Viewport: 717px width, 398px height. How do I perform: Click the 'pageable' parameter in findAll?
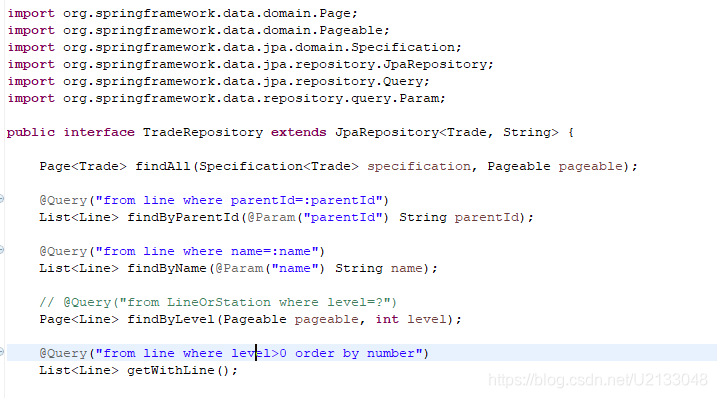click(590, 167)
